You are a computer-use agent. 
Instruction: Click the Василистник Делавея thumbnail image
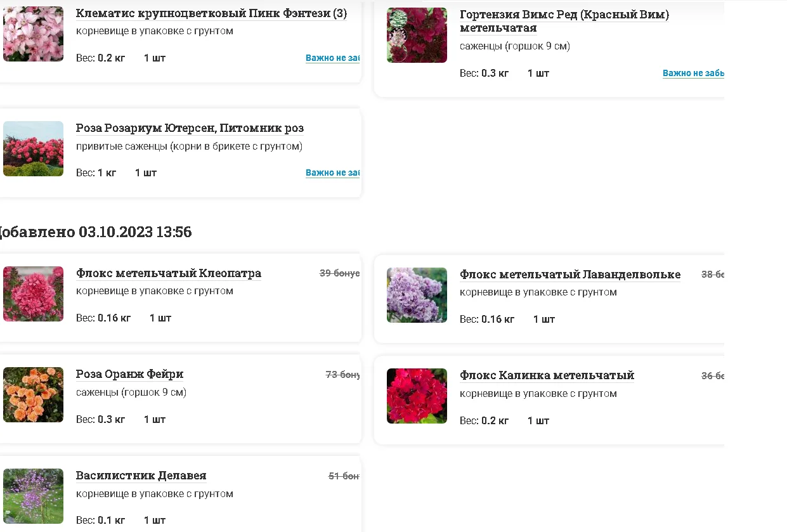33,496
